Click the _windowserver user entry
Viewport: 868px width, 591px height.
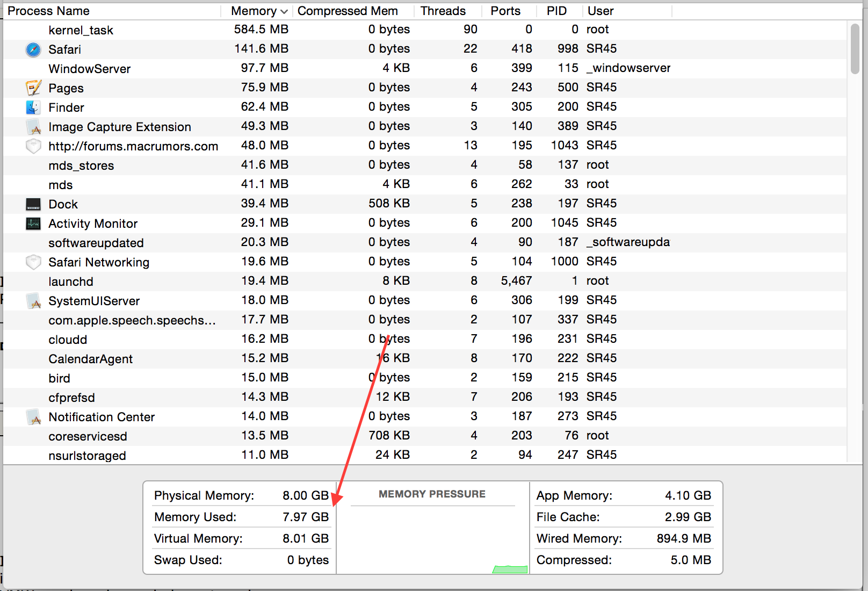[628, 68]
